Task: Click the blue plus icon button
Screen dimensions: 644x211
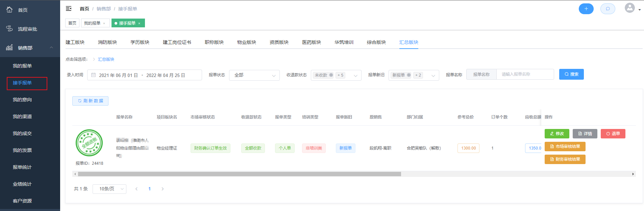Action: click(586, 9)
